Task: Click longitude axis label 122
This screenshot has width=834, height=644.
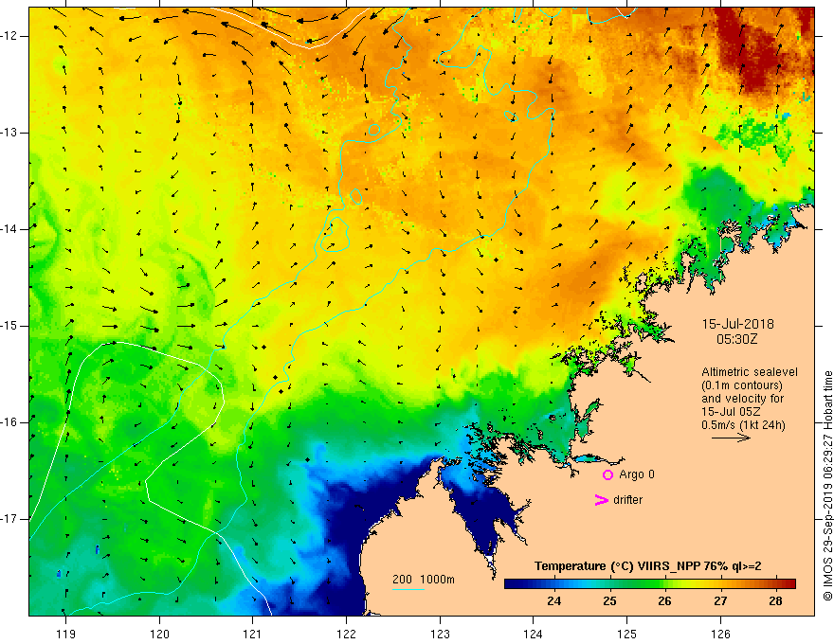Action: click(346, 634)
